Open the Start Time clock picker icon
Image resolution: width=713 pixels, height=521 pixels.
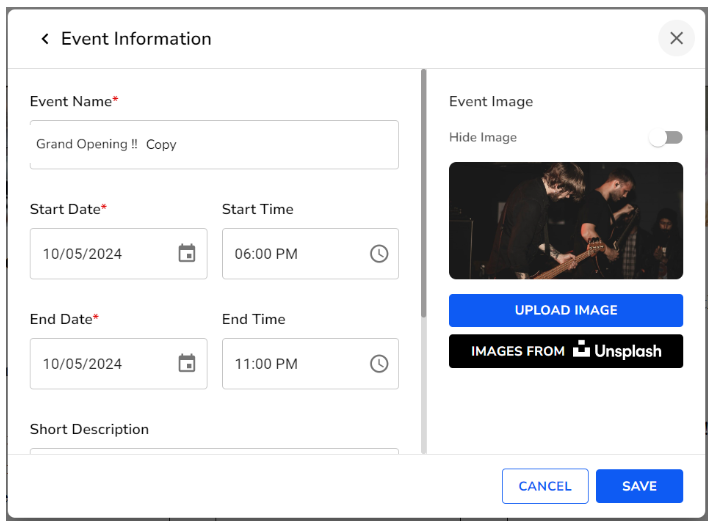pos(379,253)
